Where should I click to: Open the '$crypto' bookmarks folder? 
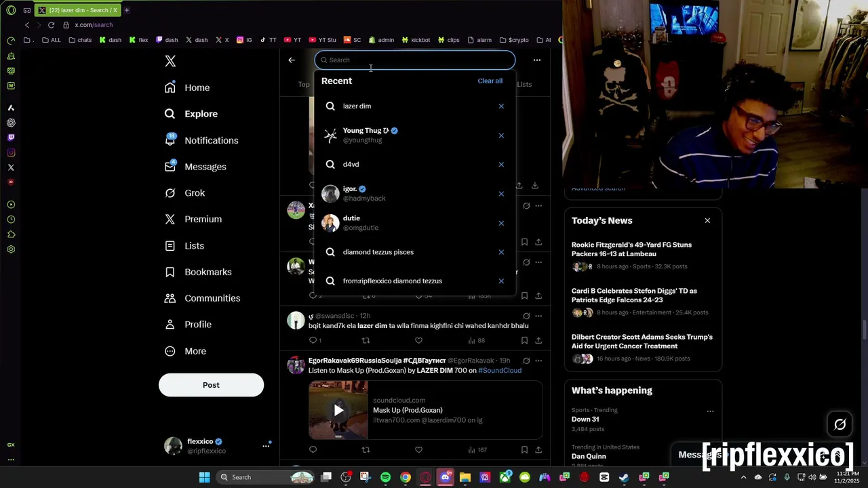[x=513, y=40]
